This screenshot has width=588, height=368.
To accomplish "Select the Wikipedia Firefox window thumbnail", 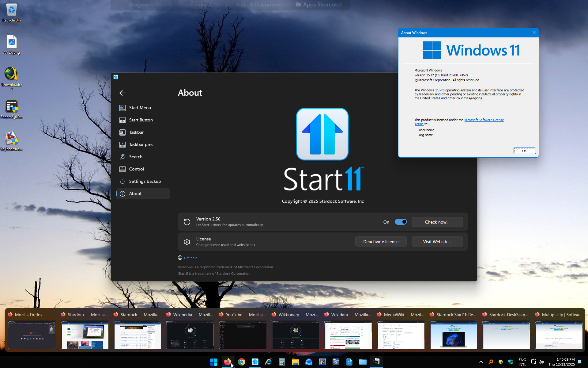I will tap(190, 335).
